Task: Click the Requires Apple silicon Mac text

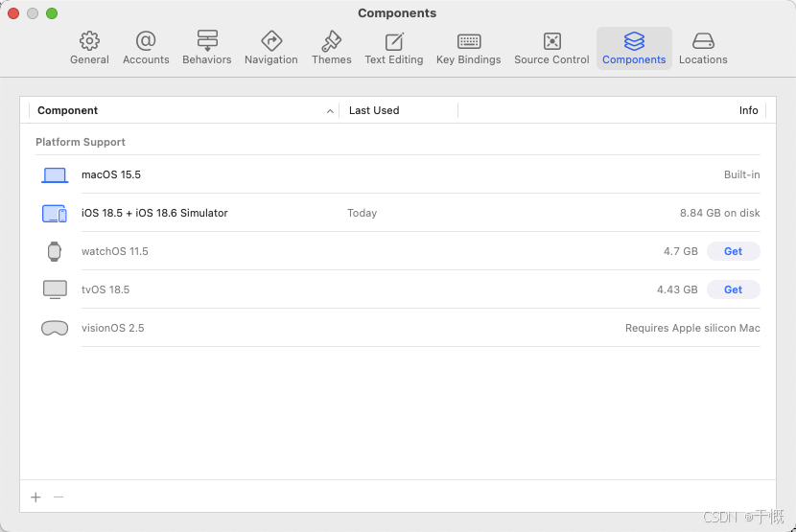Action: (x=692, y=328)
